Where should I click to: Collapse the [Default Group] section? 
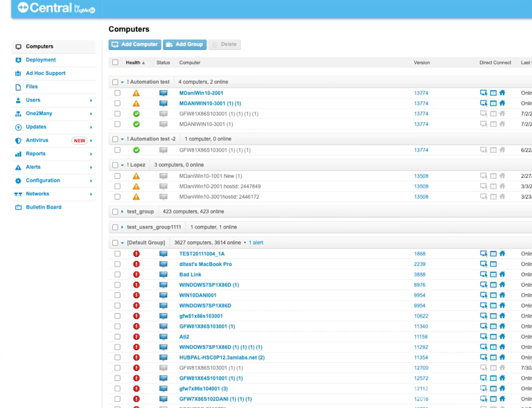pos(123,242)
